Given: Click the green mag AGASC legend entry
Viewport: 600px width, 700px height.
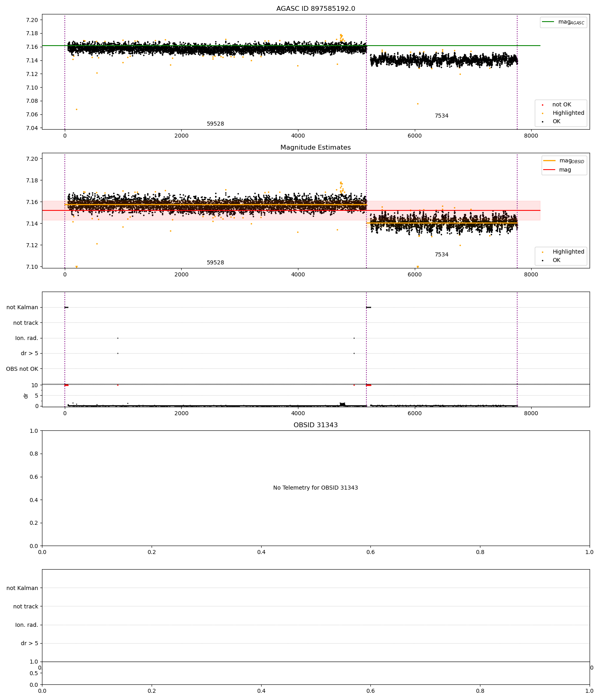Looking at the screenshot, I should click(x=563, y=22).
